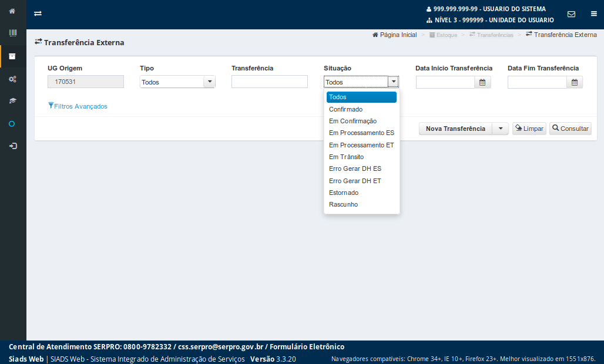This screenshot has width=604, height=364.
Task: Click the Nova Transferência button
Action: (x=455, y=129)
